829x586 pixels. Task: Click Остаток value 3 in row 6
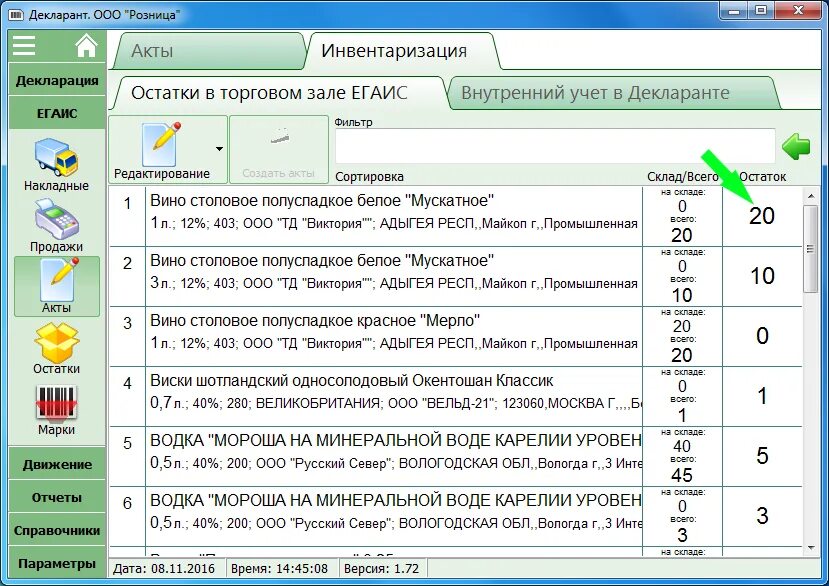(762, 516)
